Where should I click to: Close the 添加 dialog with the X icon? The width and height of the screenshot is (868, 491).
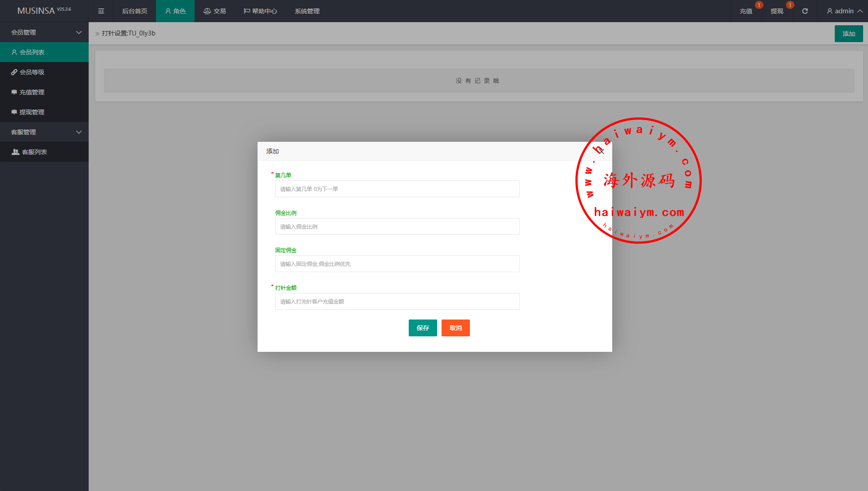pyautogui.click(x=601, y=151)
